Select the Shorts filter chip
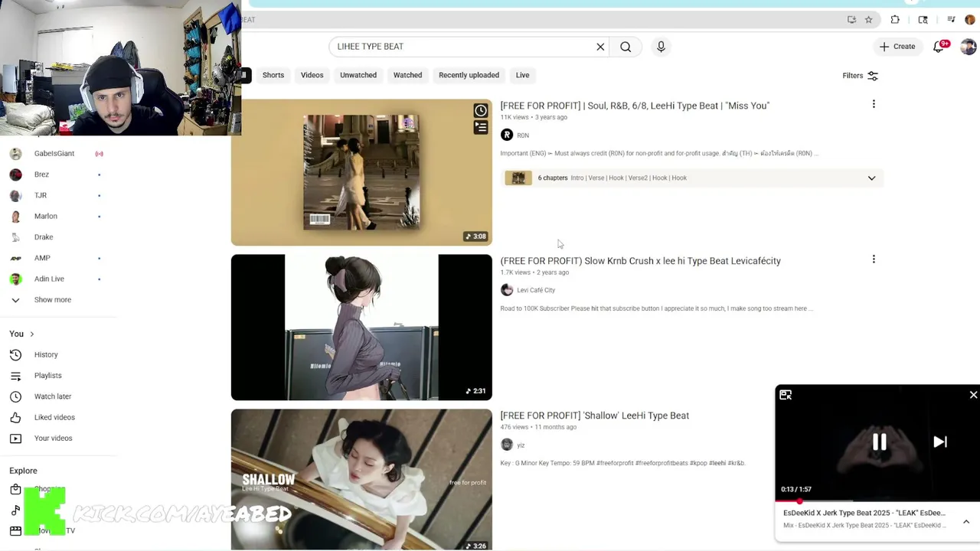This screenshot has width=980, height=551. pyautogui.click(x=273, y=75)
